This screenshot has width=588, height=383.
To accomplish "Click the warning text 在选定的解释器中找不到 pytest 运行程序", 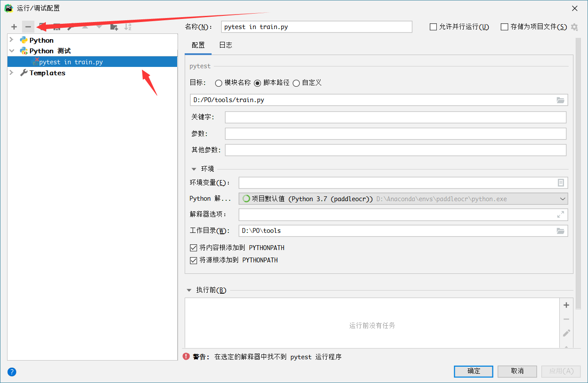I will click(278, 357).
